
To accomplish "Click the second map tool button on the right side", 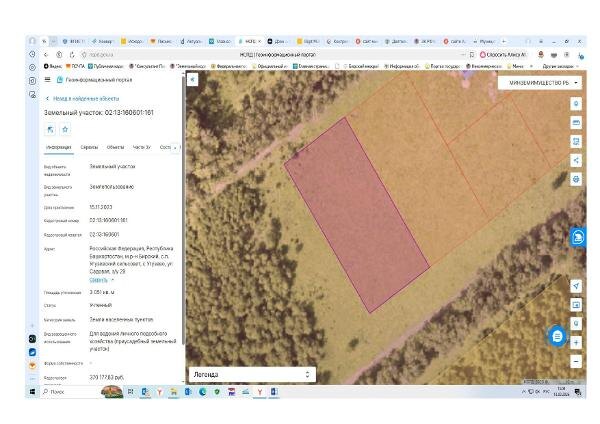I will (576, 123).
